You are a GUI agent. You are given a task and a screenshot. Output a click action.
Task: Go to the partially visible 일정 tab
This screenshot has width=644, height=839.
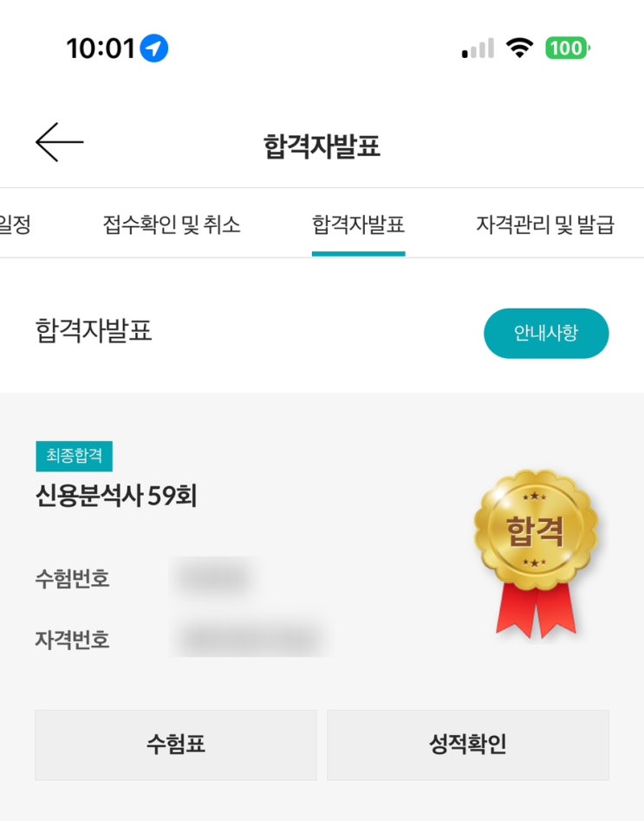point(15,224)
